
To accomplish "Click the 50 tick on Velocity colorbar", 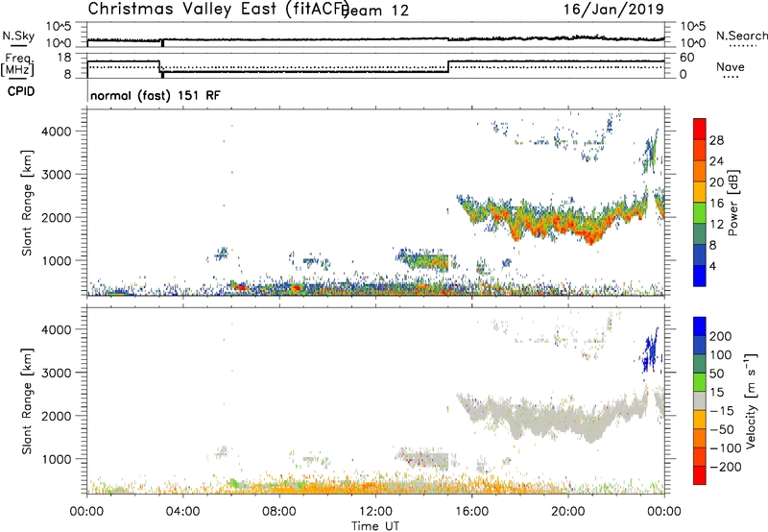I will pyautogui.click(x=716, y=374).
